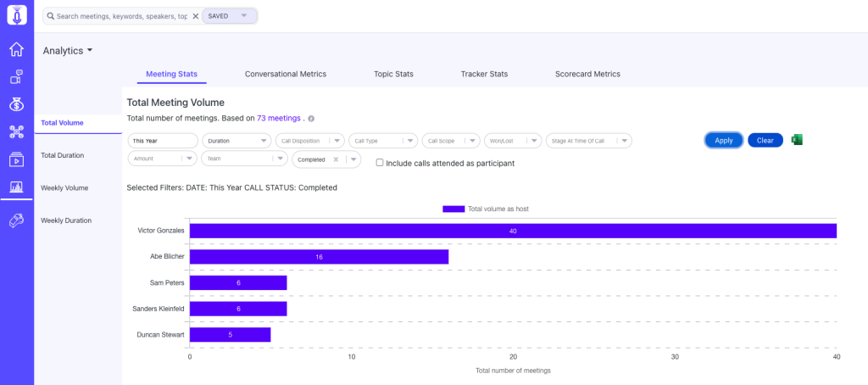This screenshot has width=868, height=385.
Task: Expand the Completed call status dropdown arrow
Action: pos(353,159)
